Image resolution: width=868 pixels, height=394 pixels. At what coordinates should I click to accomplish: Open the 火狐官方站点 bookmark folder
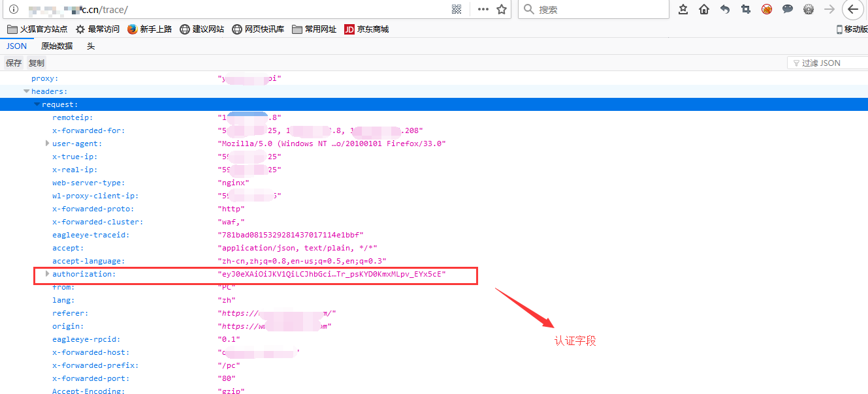(x=37, y=29)
